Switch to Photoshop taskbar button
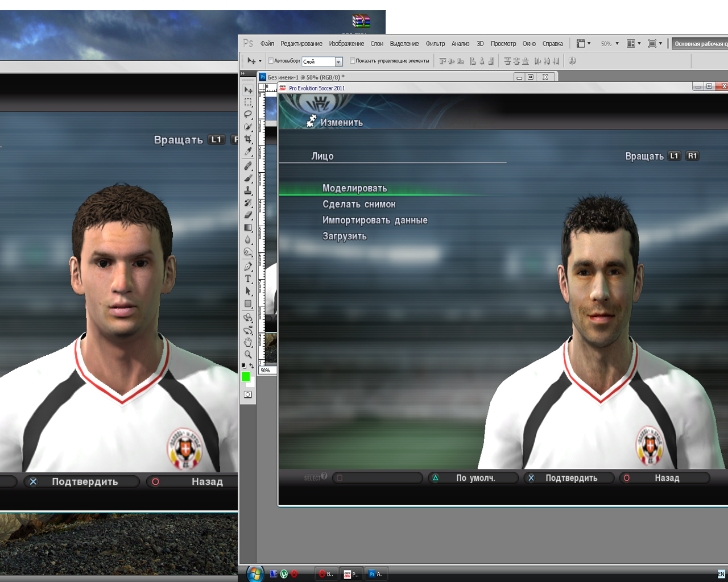This screenshot has height=582, width=728. (x=375, y=574)
